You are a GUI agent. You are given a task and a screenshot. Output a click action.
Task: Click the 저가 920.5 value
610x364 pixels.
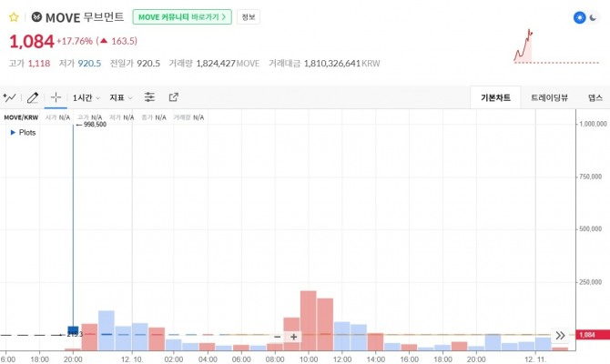(x=89, y=64)
